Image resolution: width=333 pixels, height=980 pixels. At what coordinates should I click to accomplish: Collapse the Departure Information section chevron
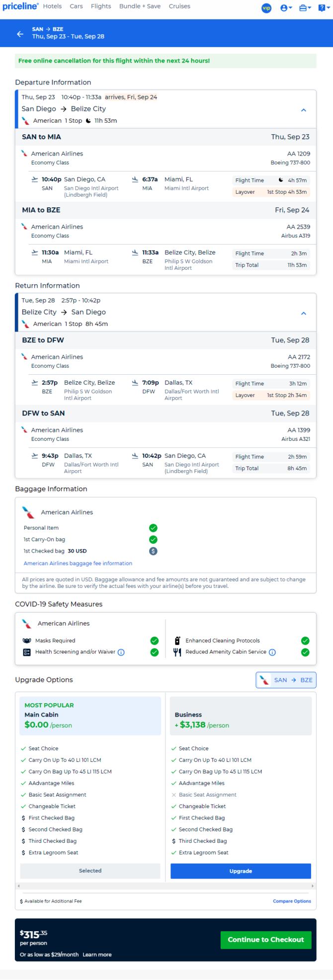(304, 110)
